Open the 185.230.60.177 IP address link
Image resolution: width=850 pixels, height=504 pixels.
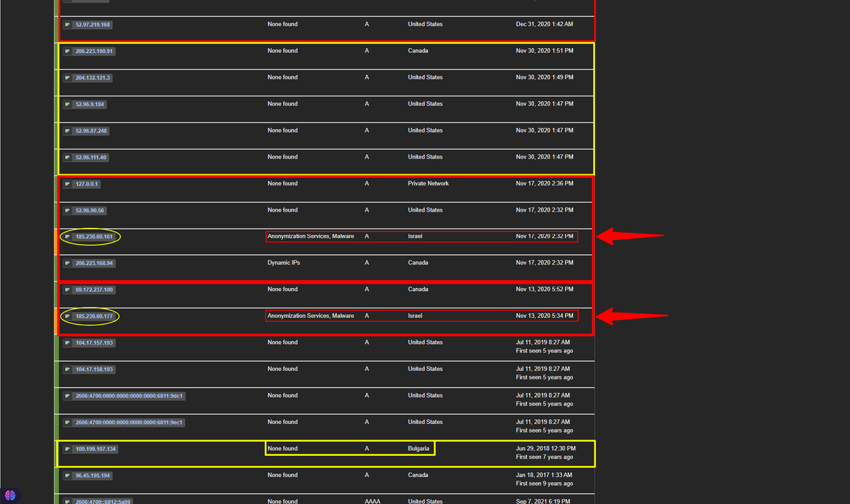click(93, 316)
